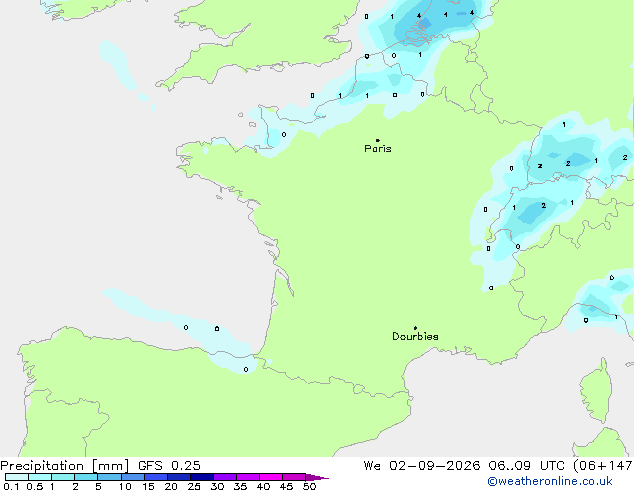Click the 5–10 mm legend swatch
The image size is (634, 490).
point(109,477)
